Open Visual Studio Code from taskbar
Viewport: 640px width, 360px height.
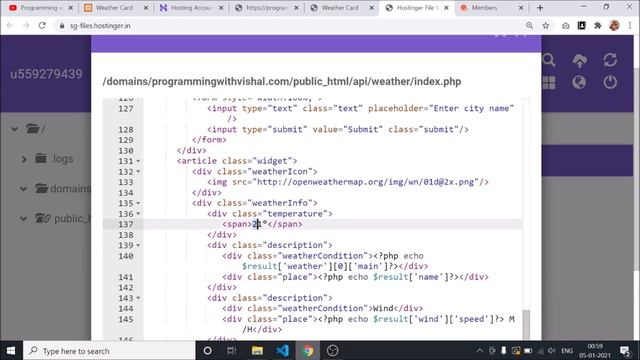point(282,351)
